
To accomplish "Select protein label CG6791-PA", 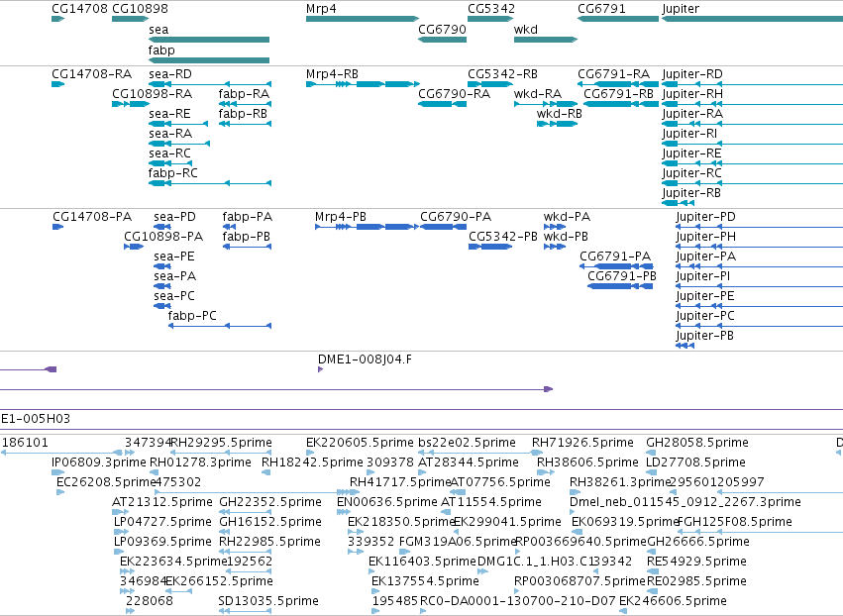I will [x=615, y=257].
